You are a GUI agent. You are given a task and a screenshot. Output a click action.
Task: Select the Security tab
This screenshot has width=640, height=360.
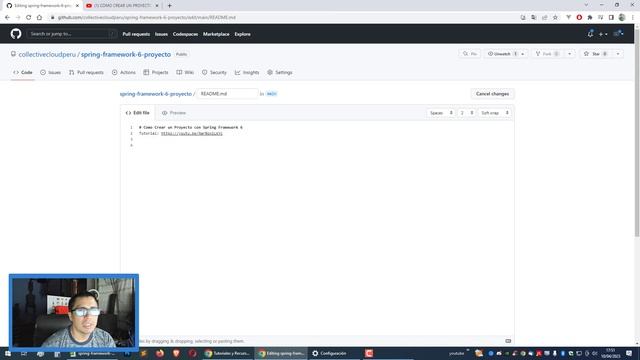(x=214, y=72)
